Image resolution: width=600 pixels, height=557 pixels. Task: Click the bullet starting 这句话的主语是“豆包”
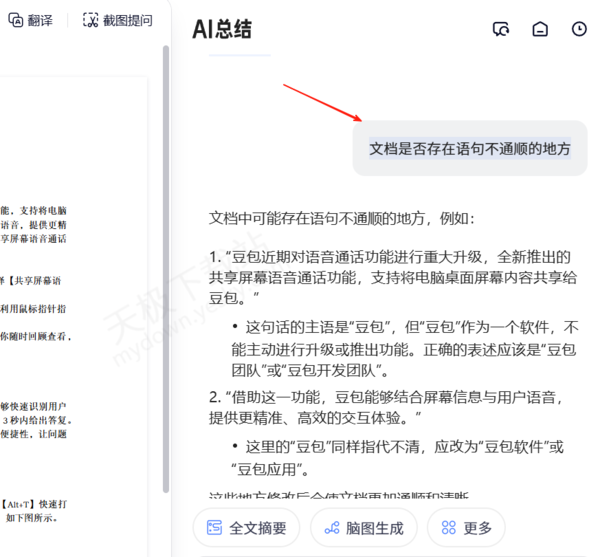pyautogui.click(x=405, y=349)
